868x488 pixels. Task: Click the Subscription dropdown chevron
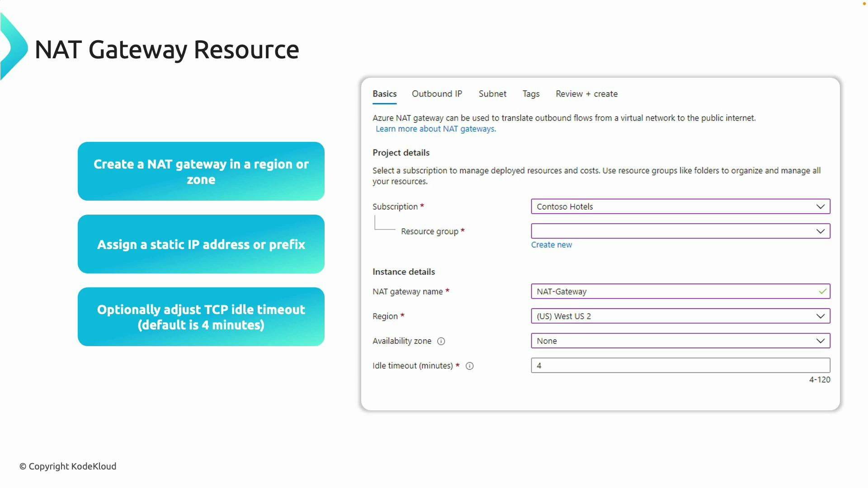821,206
